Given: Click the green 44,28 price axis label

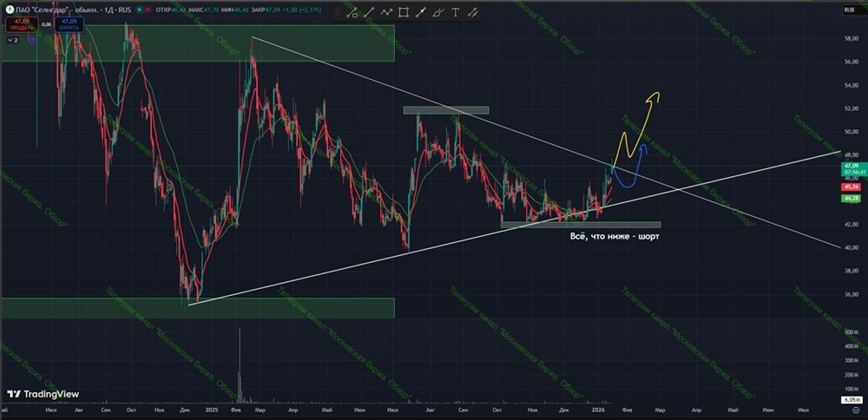Looking at the screenshot, I should (x=850, y=198).
